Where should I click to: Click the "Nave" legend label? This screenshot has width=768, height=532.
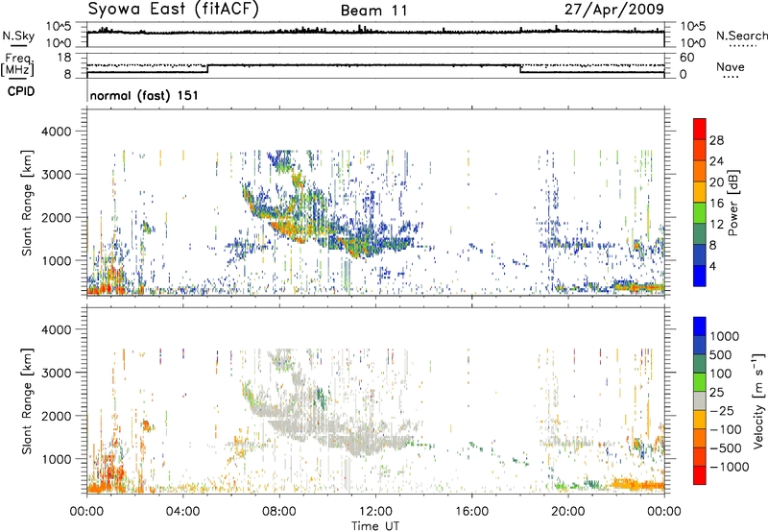731,66
